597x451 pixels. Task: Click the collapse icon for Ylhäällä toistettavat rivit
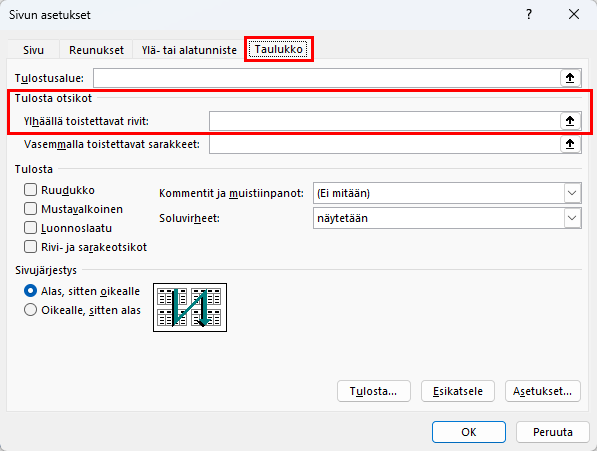pos(570,121)
